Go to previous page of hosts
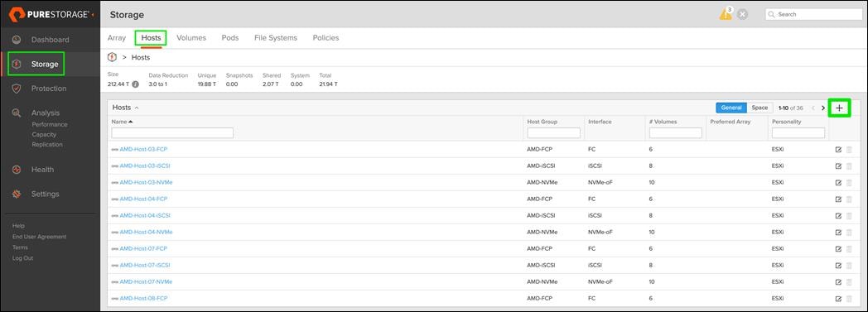 tap(813, 108)
